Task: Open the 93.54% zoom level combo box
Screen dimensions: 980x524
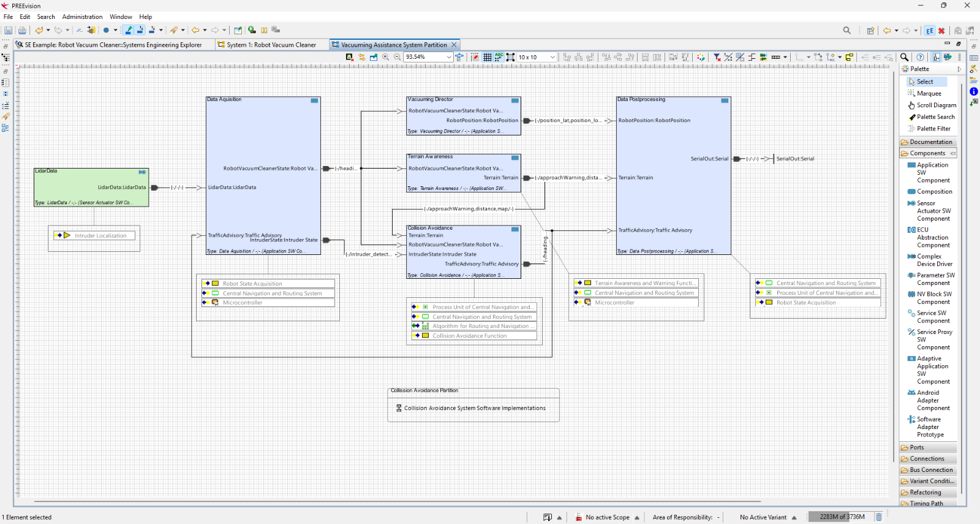Action: tap(428, 57)
